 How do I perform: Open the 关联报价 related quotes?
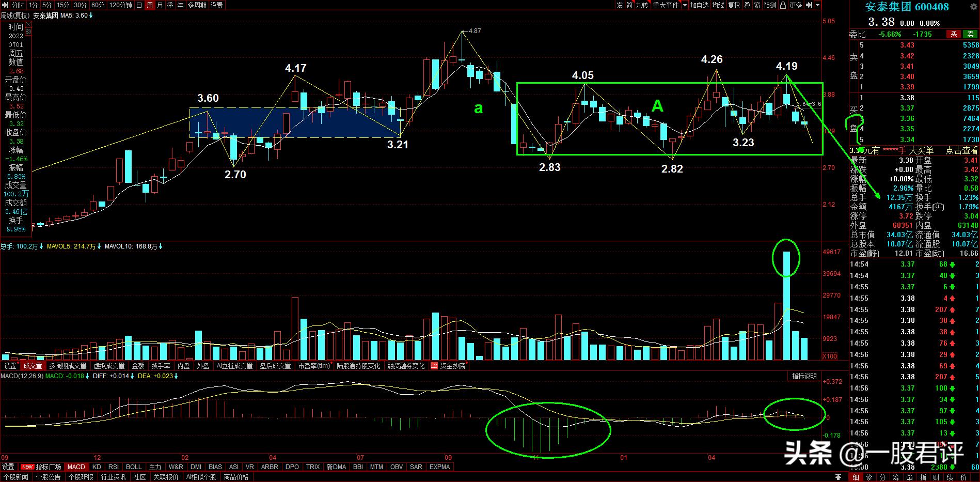coord(166,477)
